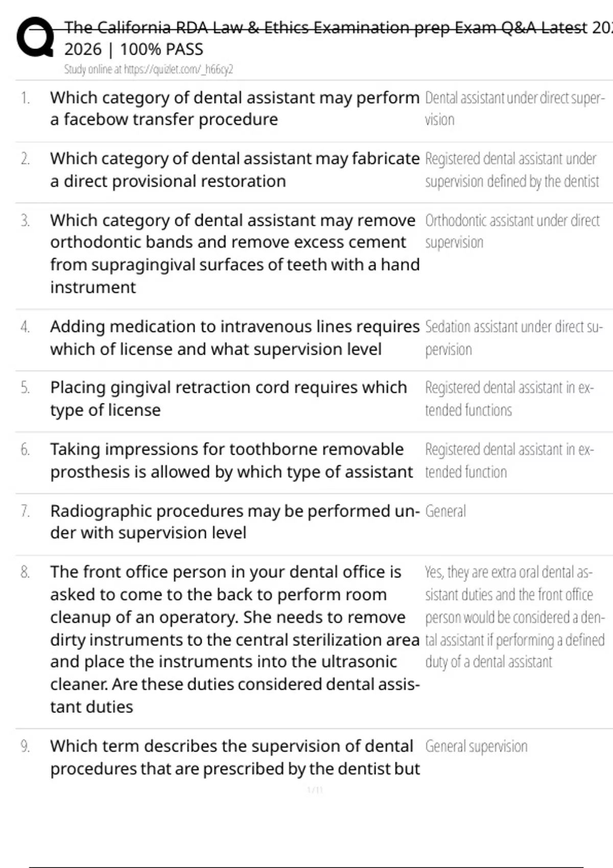Select question 2 about direct provisional restoration
Viewport: 613px width, 868px height.
(x=234, y=170)
